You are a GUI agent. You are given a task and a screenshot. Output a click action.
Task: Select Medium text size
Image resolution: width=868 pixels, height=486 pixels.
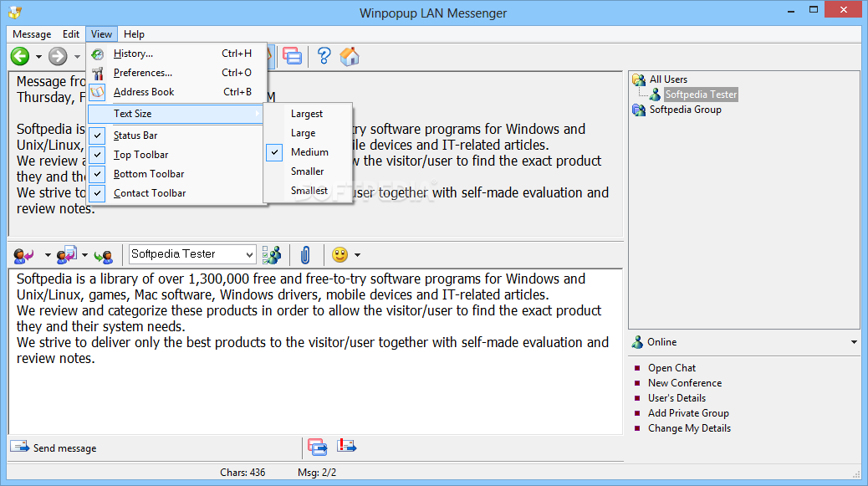[x=308, y=152]
